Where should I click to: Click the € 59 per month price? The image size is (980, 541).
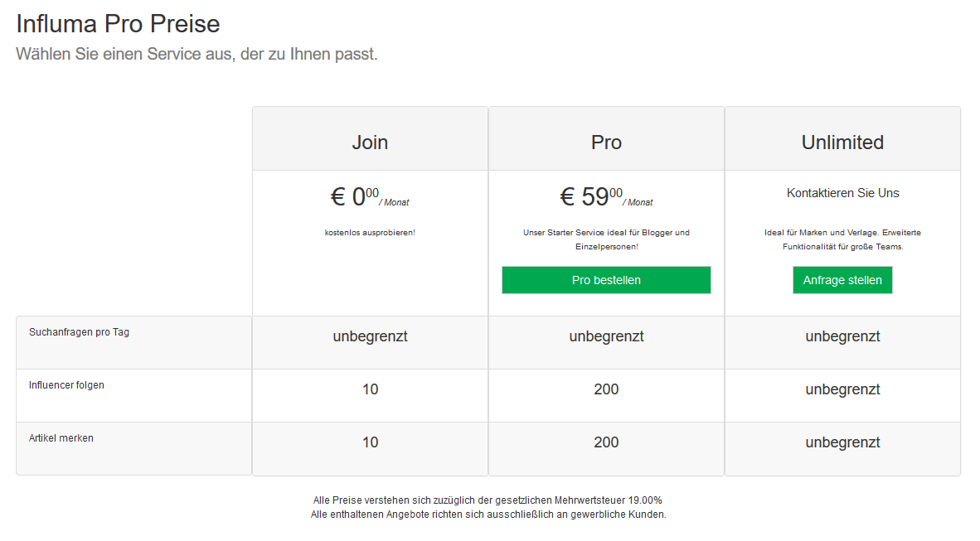point(606,197)
